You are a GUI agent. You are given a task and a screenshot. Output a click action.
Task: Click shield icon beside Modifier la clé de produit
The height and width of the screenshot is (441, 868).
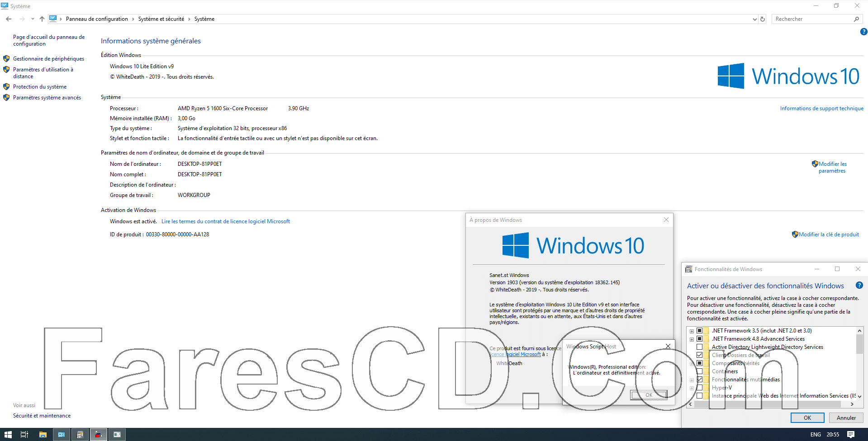[x=795, y=235]
